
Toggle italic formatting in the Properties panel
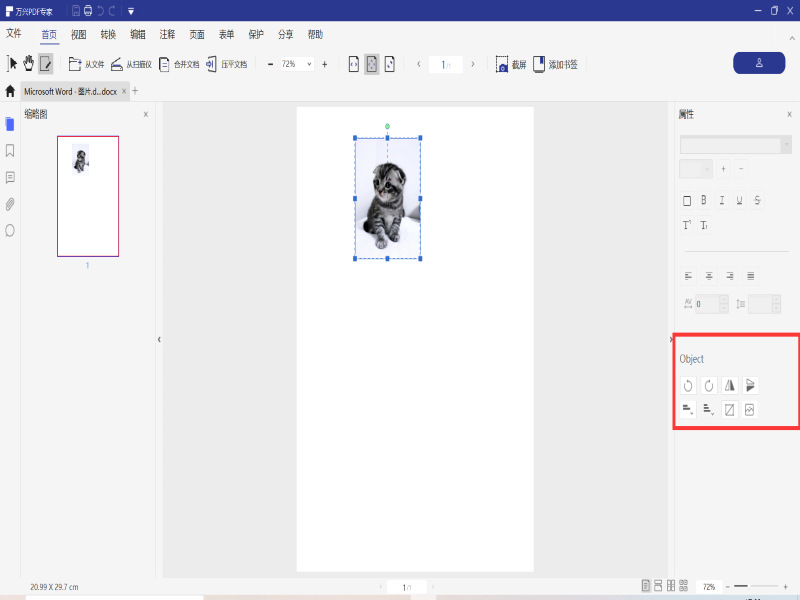click(721, 200)
